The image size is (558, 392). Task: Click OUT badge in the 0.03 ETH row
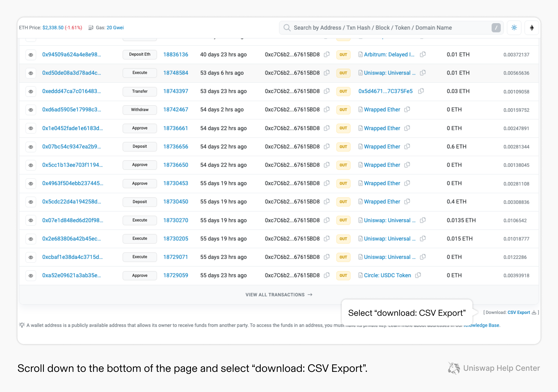tap(343, 91)
